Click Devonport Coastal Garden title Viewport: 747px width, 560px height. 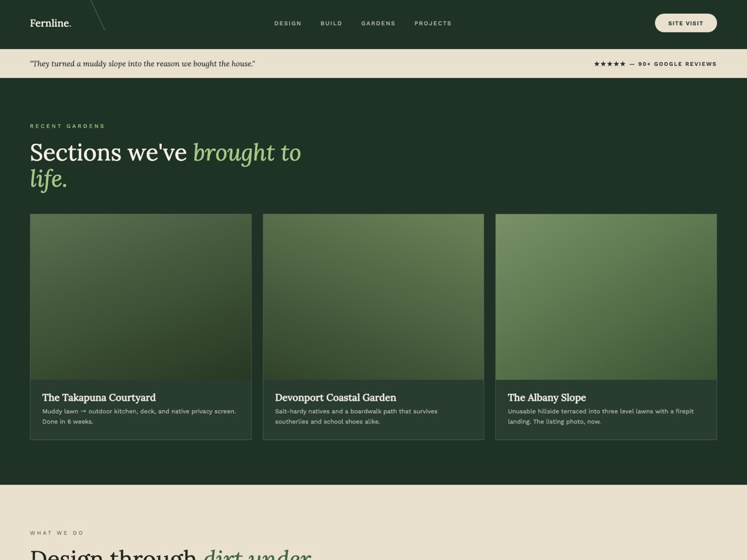(336, 398)
